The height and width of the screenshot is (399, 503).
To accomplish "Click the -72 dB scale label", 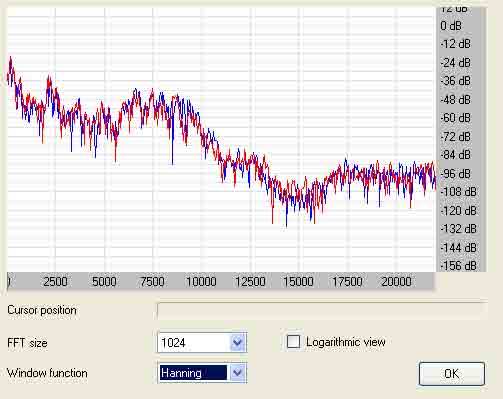I will point(455,137).
